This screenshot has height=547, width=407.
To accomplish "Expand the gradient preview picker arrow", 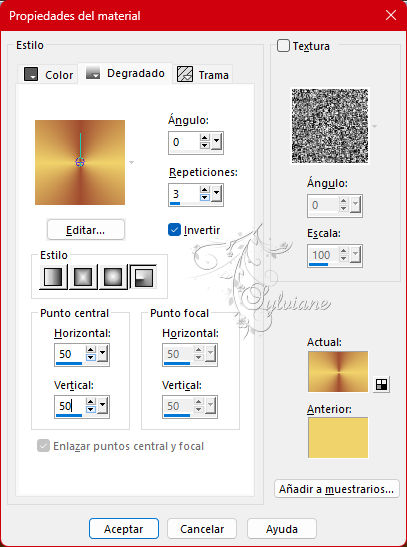I will tap(131, 163).
